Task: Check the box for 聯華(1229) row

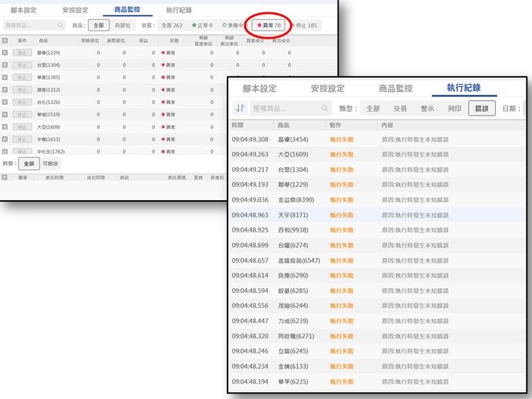Action: coord(5,53)
